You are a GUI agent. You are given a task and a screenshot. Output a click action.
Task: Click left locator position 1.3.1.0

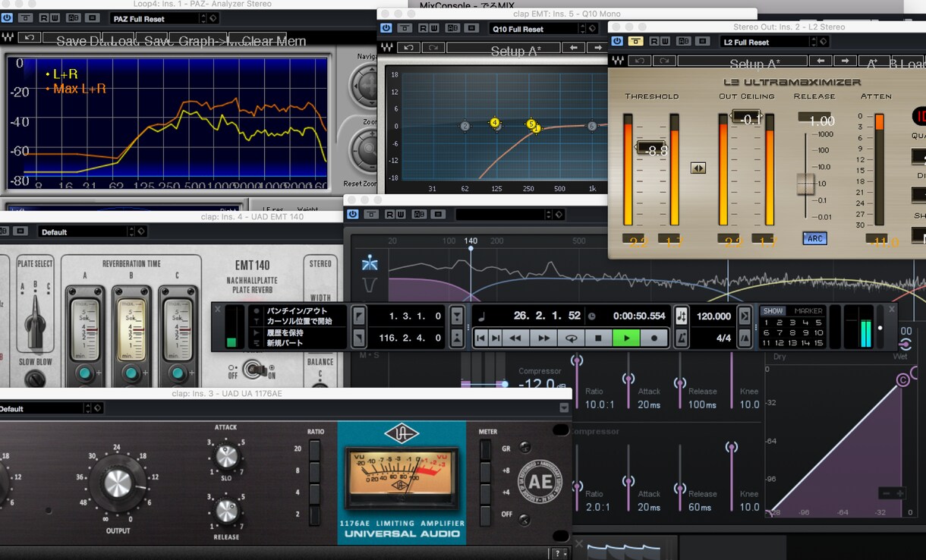click(x=414, y=316)
